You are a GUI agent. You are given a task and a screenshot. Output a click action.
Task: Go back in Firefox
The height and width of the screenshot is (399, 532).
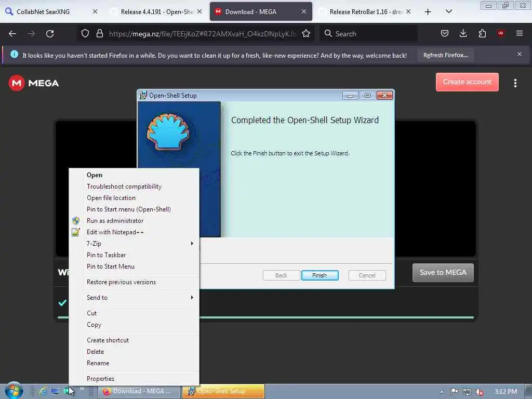point(12,34)
